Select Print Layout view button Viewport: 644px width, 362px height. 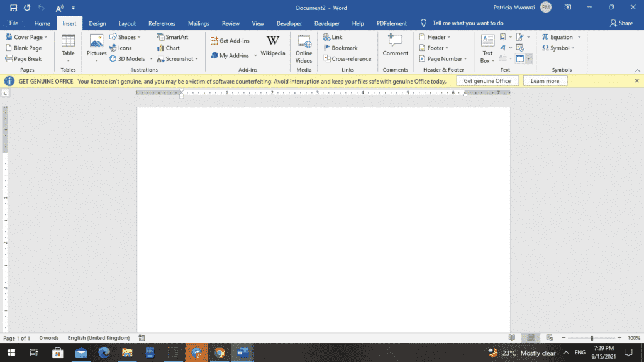tap(531, 338)
